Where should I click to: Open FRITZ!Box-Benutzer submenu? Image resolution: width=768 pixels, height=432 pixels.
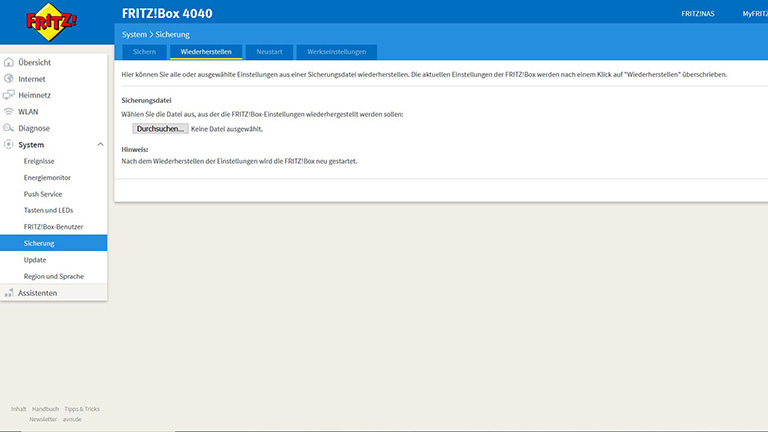coord(53,227)
